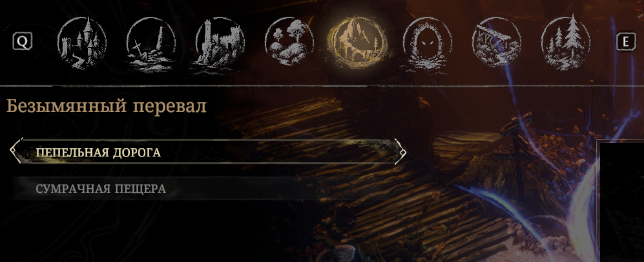Select the castle with spires region icon
The image size is (644, 262).
click(x=82, y=42)
